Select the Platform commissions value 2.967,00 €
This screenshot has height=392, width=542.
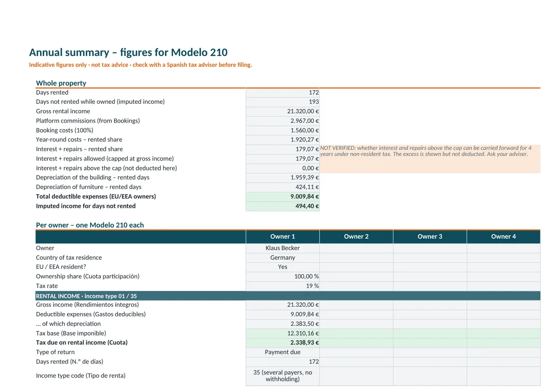(283, 121)
